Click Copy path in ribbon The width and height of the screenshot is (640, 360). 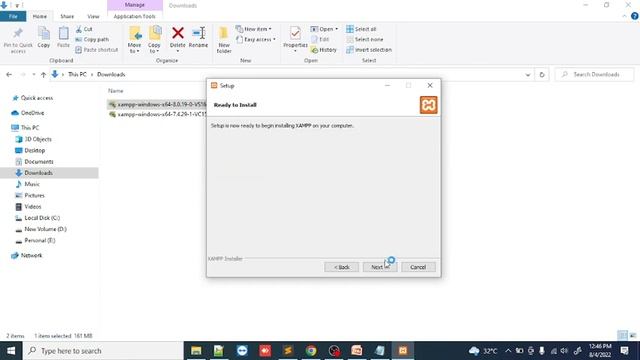point(92,39)
